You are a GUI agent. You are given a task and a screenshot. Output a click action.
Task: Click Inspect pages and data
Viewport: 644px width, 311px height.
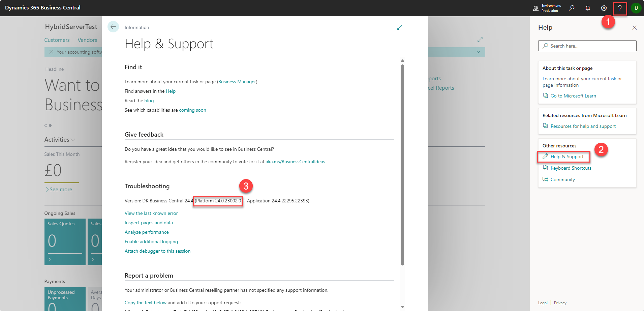coord(149,223)
